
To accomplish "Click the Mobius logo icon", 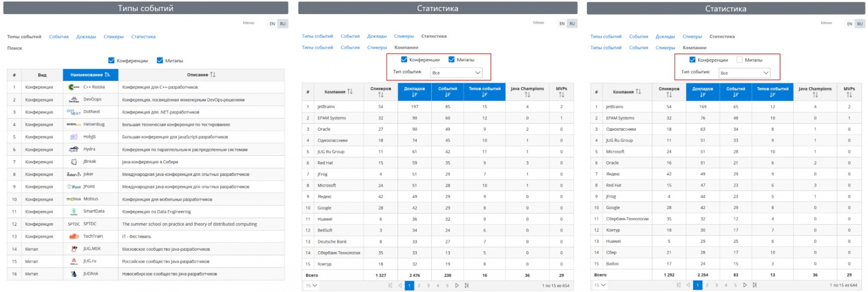I will click(74, 199).
